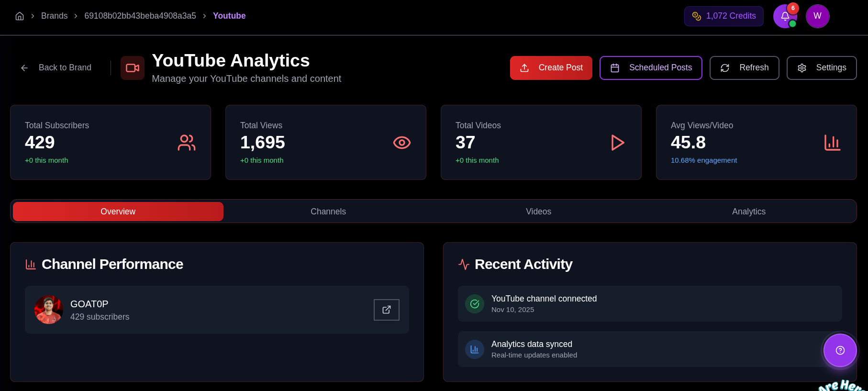
Task: Click the GOAT0P channel avatar
Action: (x=49, y=310)
